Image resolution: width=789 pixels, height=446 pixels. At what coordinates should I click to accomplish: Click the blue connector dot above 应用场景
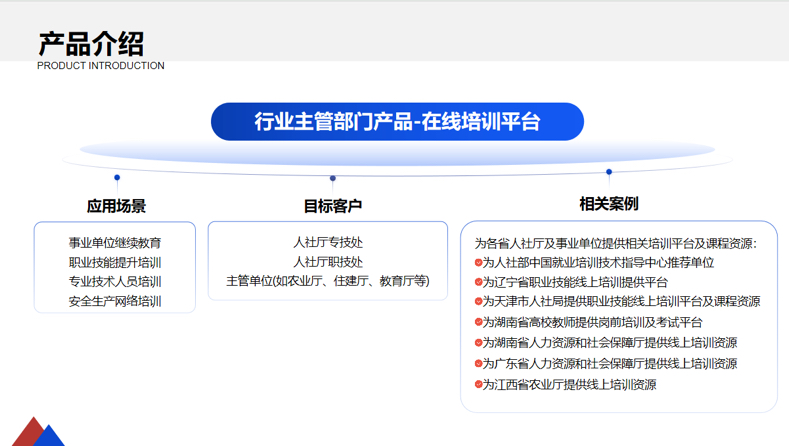point(117,178)
